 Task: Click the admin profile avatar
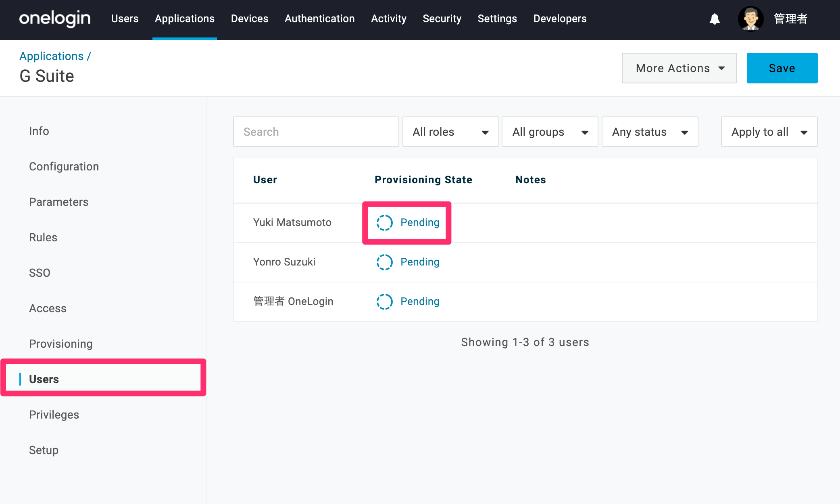(x=750, y=19)
